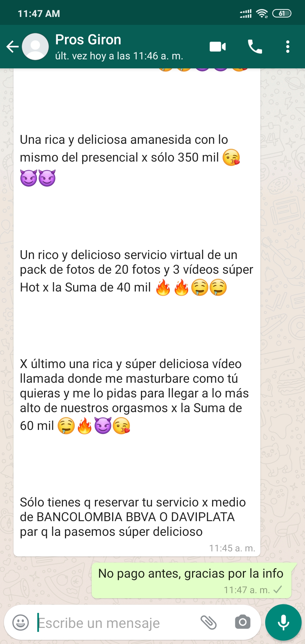Open the emoji picker in message bar
The width and height of the screenshot is (305, 644).
(21, 622)
